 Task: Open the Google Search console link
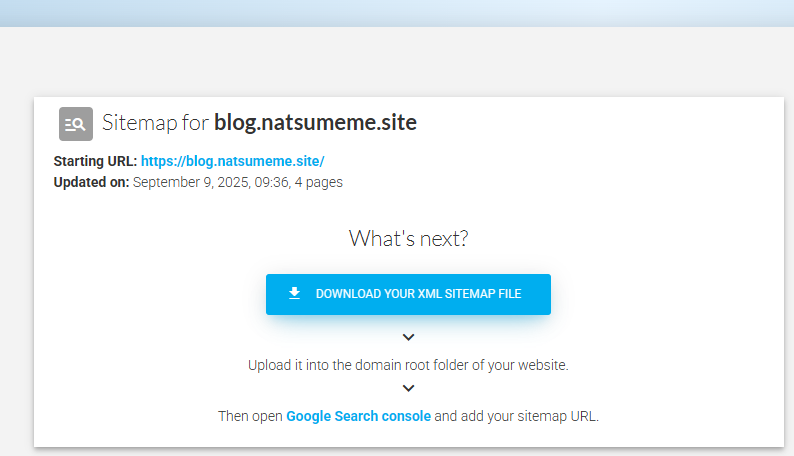358,416
